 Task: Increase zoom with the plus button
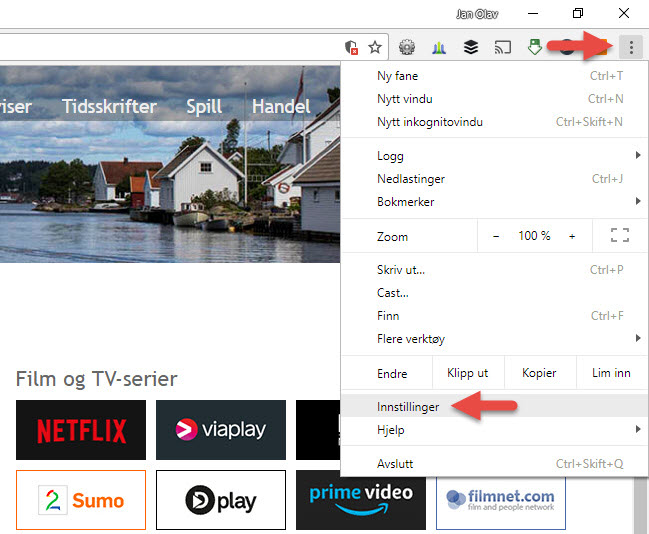tap(572, 236)
